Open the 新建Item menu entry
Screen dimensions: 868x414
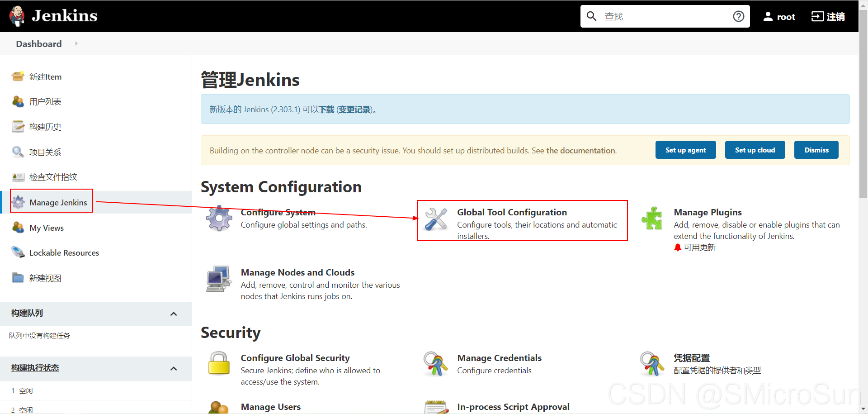(45, 76)
